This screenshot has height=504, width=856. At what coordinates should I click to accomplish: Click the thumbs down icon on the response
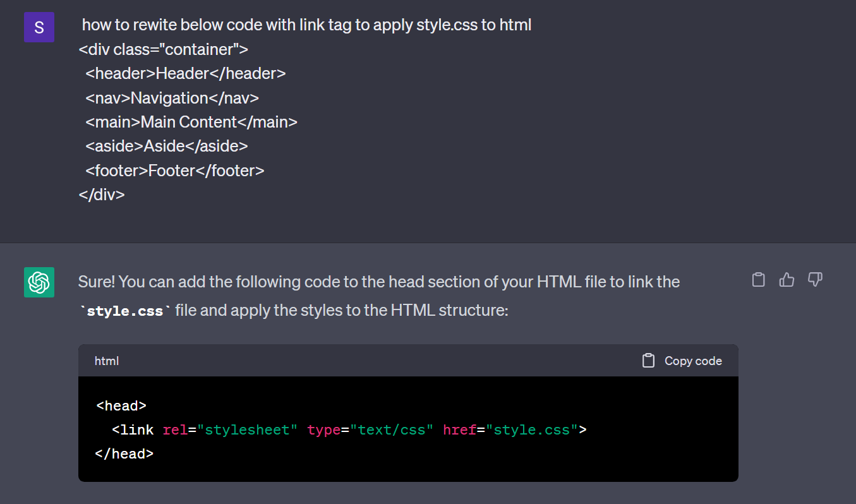815,280
